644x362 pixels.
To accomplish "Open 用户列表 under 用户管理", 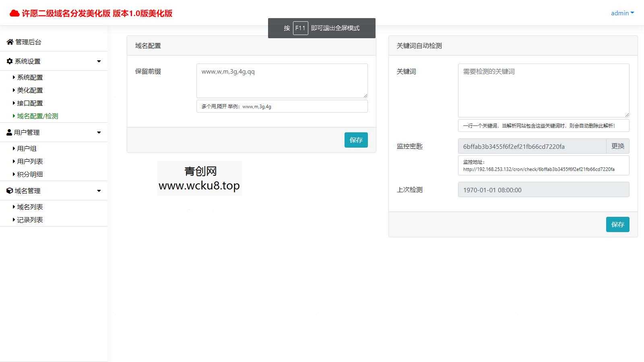I will (30, 161).
